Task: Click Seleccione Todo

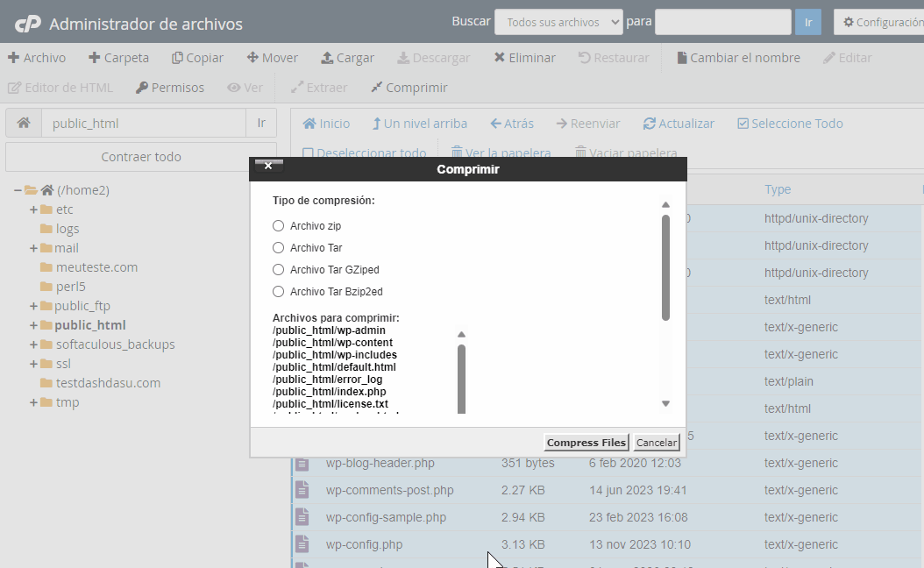Action: (x=790, y=124)
